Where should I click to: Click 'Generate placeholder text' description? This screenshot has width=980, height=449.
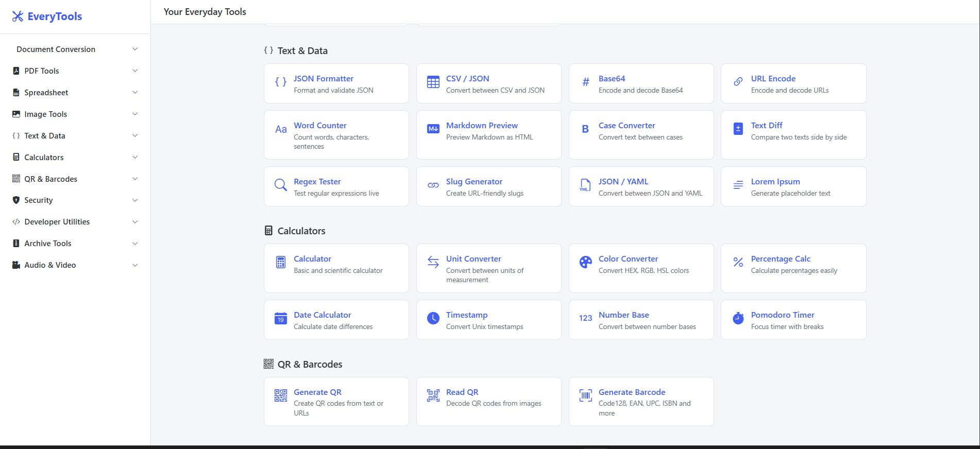point(790,194)
